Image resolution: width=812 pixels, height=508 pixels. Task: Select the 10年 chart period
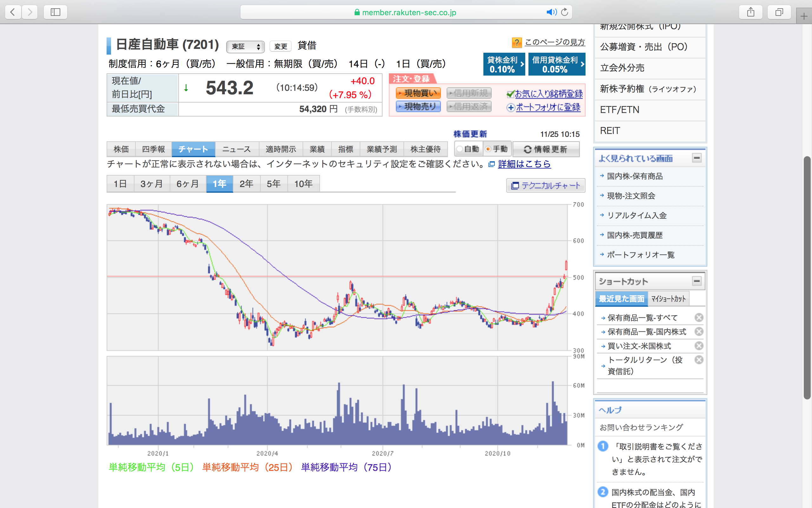[x=304, y=184]
